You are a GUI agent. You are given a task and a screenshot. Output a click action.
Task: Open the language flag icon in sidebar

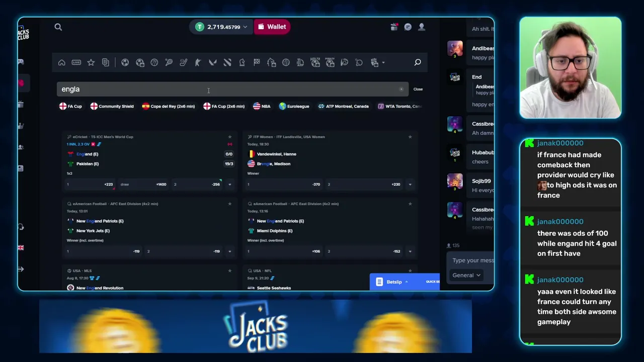pos(21,248)
